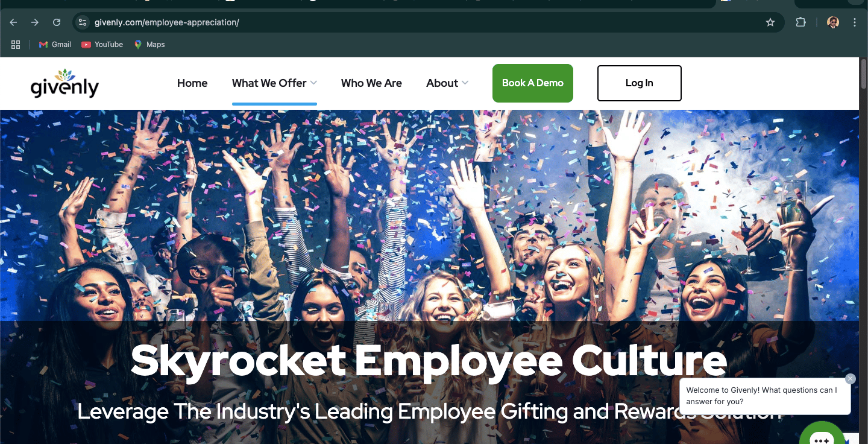Click the Log In button
Image resolution: width=868 pixels, height=444 pixels.
640,83
